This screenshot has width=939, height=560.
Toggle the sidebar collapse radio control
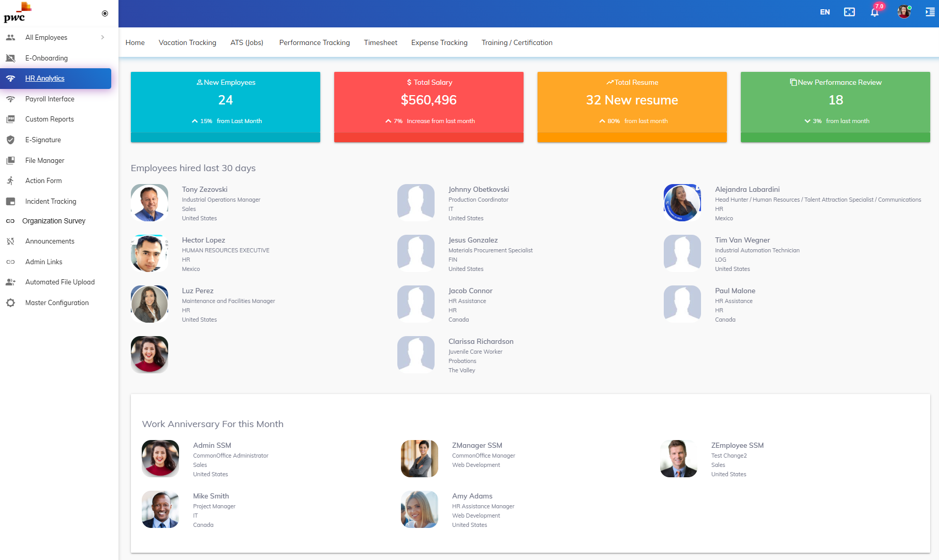pos(105,13)
